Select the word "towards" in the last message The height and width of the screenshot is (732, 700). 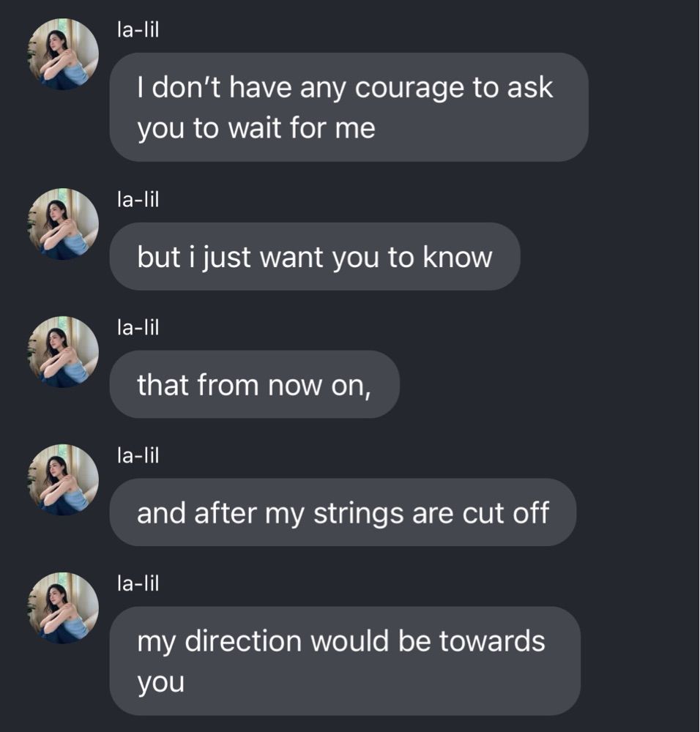pos(492,641)
